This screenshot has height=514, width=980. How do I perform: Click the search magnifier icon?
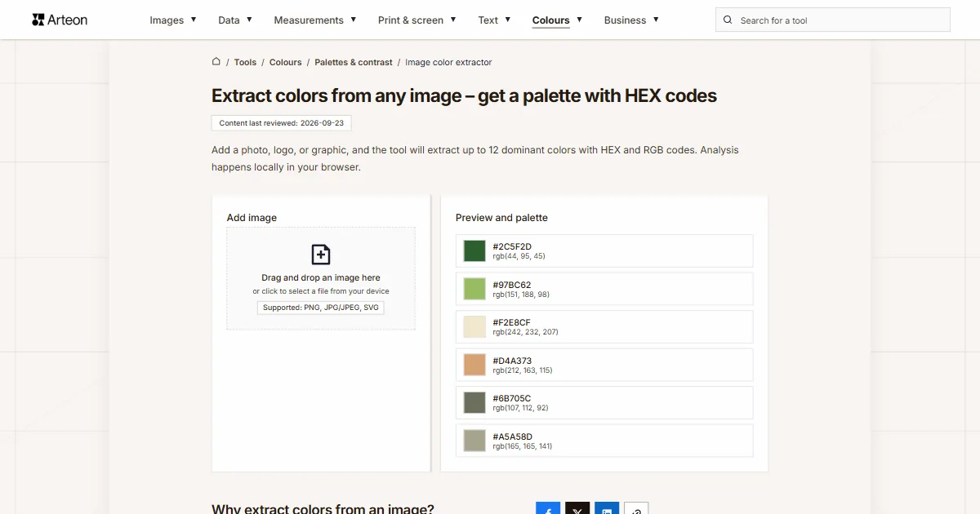click(728, 20)
